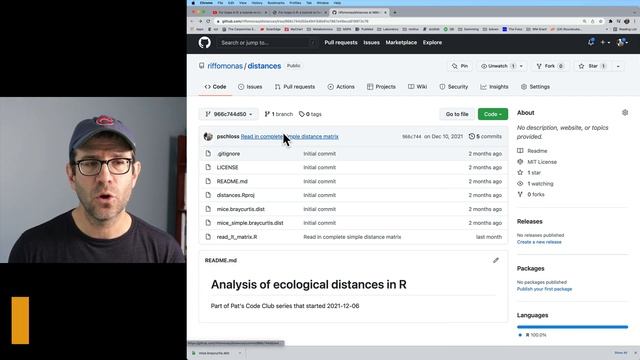Open the green Code dropdown

coord(493,114)
